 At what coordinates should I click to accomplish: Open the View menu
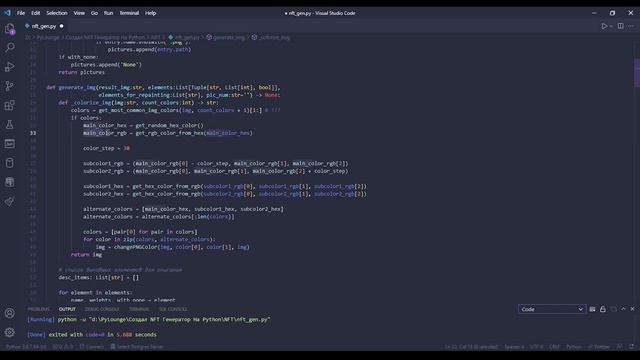tap(79, 13)
